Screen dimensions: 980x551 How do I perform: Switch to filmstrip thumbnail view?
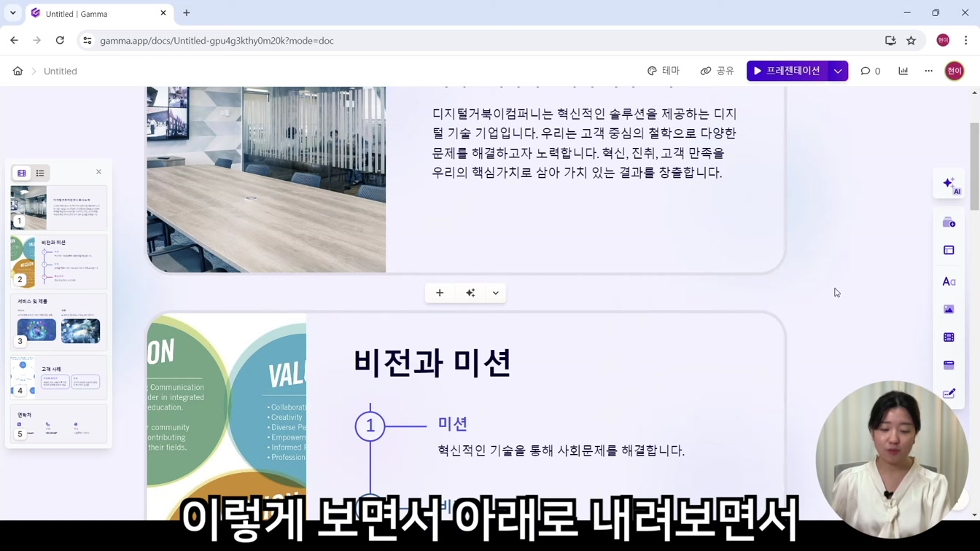click(x=22, y=173)
